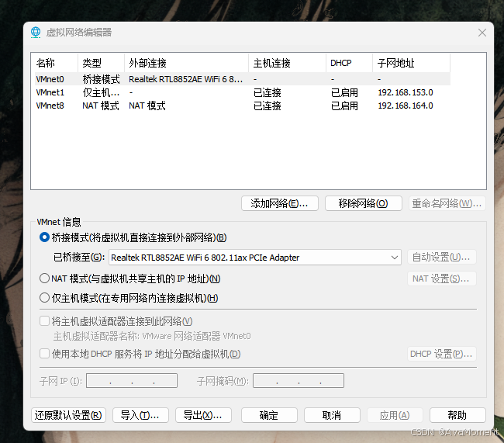Click 还原默认设置 button
504x443 pixels.
[68, 415]
